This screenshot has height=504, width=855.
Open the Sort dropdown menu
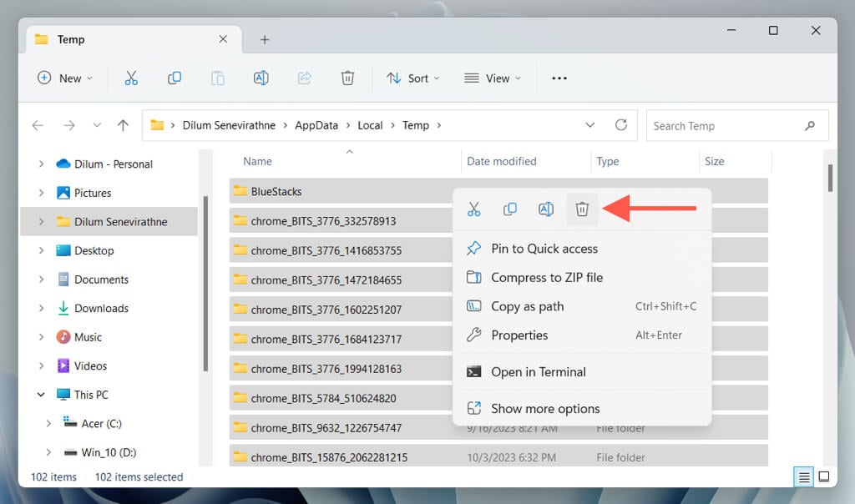[x=413, y=78]
